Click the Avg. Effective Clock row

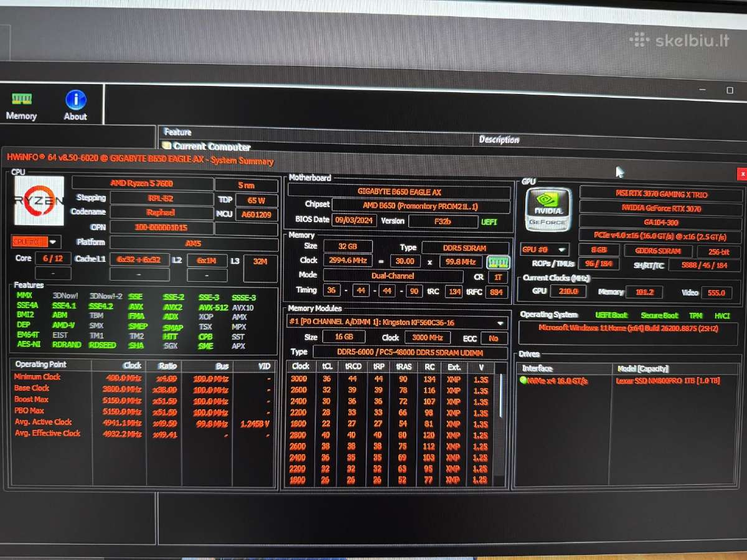point(143,434)
